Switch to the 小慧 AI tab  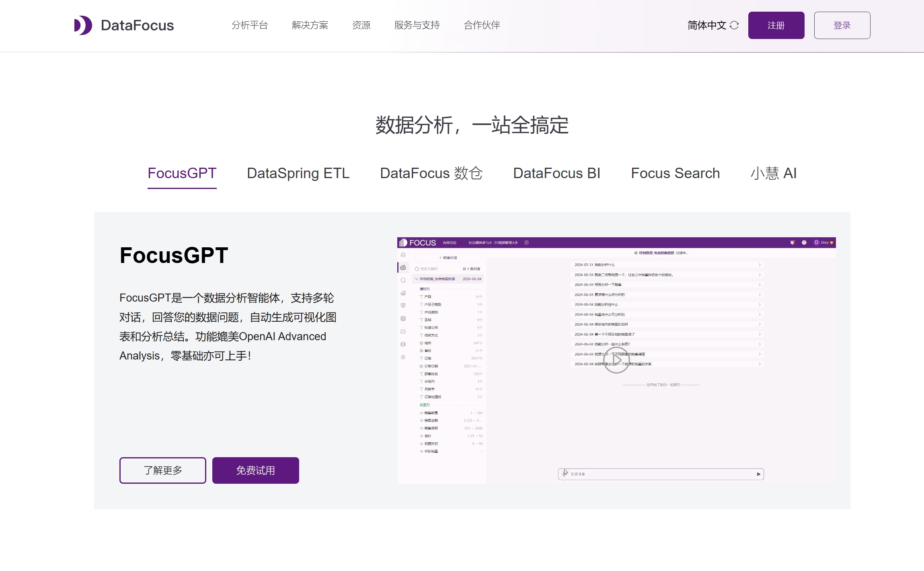click(x=773, y=173)
